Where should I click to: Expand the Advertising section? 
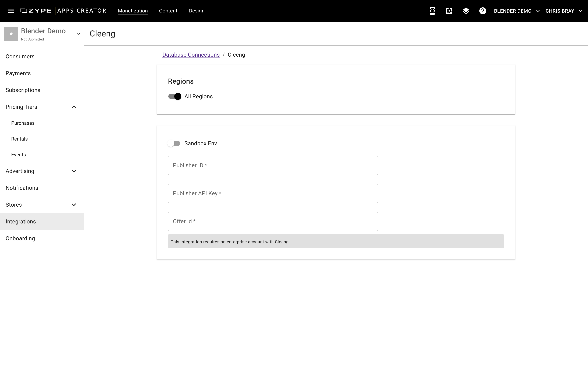74,171
